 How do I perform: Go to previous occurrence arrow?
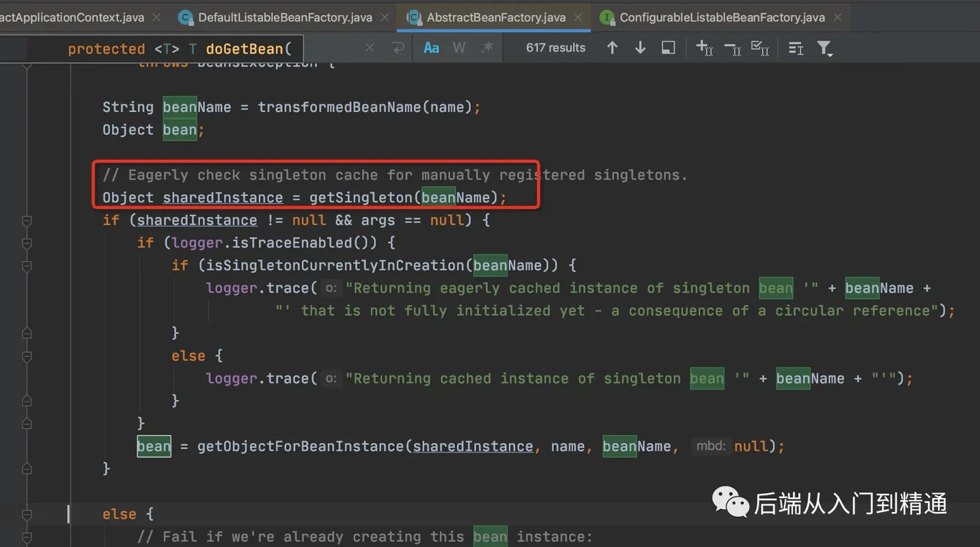point(612,48)
